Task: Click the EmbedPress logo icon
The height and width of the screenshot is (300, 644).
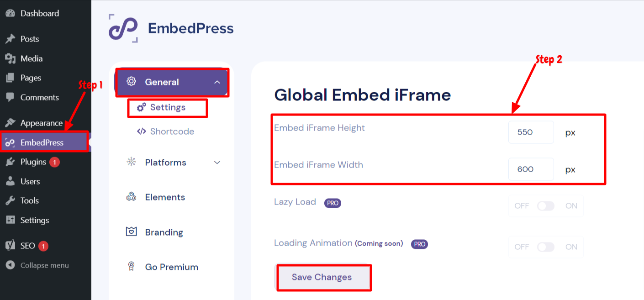Action: [x=123, y=28]
